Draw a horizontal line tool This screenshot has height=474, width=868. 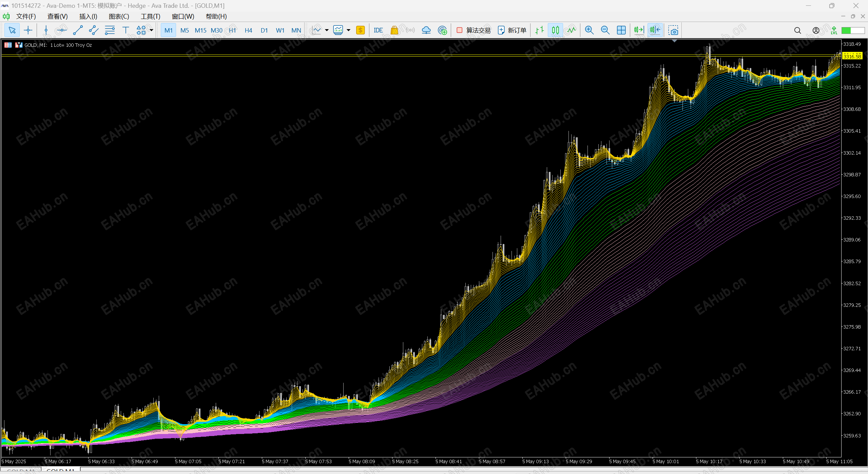tap(62, 30)
